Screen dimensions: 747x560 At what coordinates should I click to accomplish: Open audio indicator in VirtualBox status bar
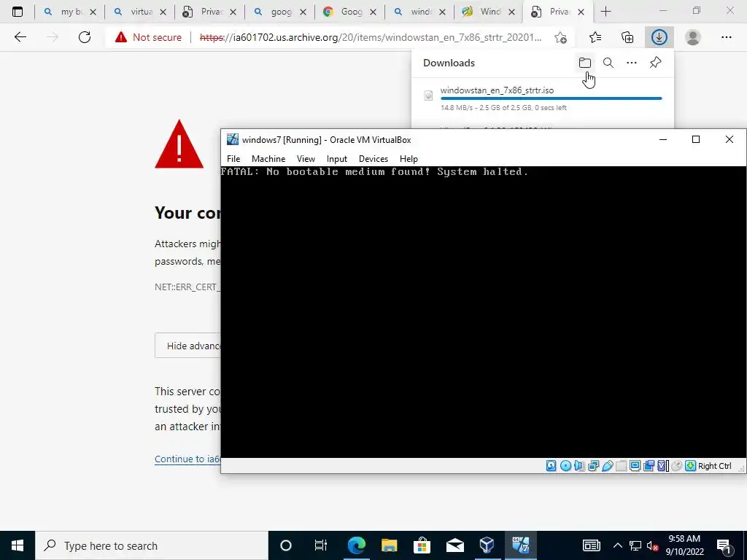[x=579, y=466]
